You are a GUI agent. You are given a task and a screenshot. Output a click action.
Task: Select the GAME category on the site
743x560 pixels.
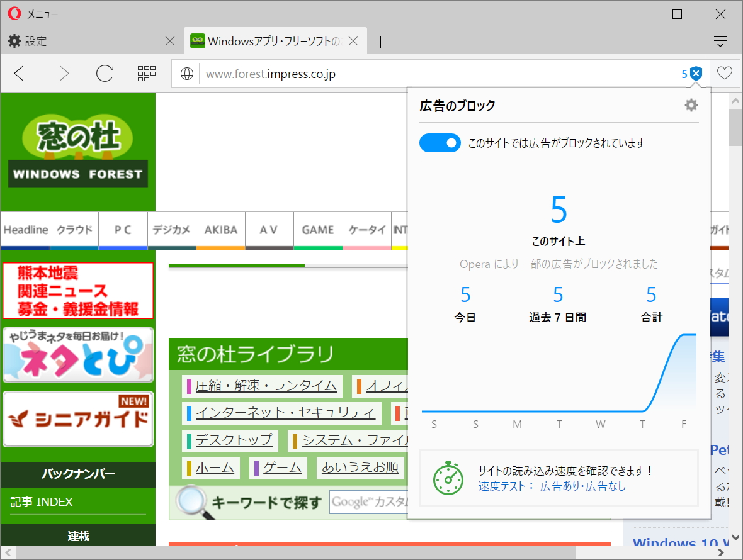coord(318,230)
